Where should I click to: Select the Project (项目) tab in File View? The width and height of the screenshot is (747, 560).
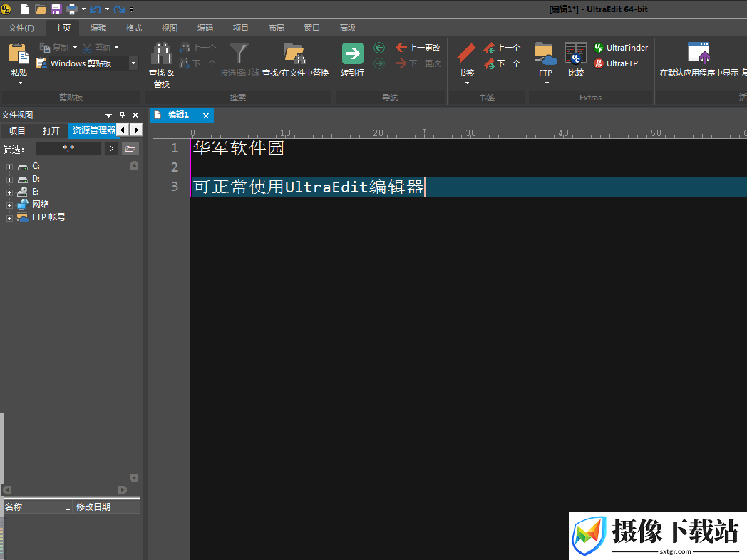(17, 130)
